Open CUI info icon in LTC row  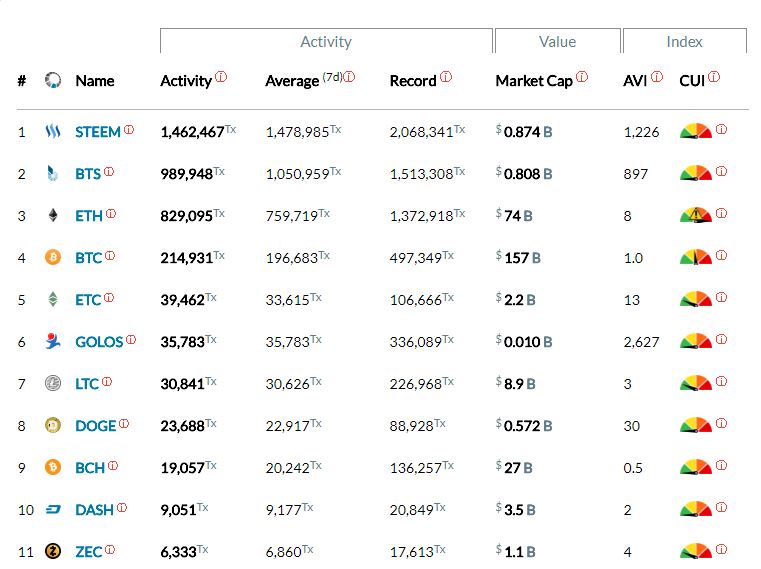coord(722,382)
